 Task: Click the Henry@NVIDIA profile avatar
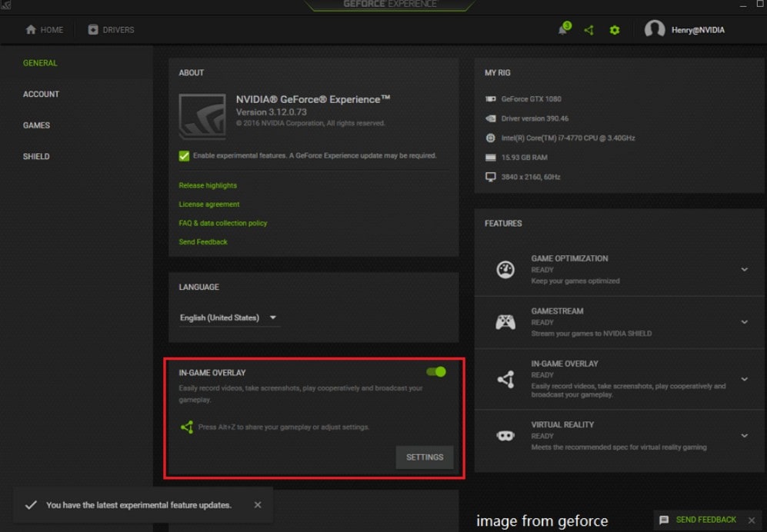point(655,29)
